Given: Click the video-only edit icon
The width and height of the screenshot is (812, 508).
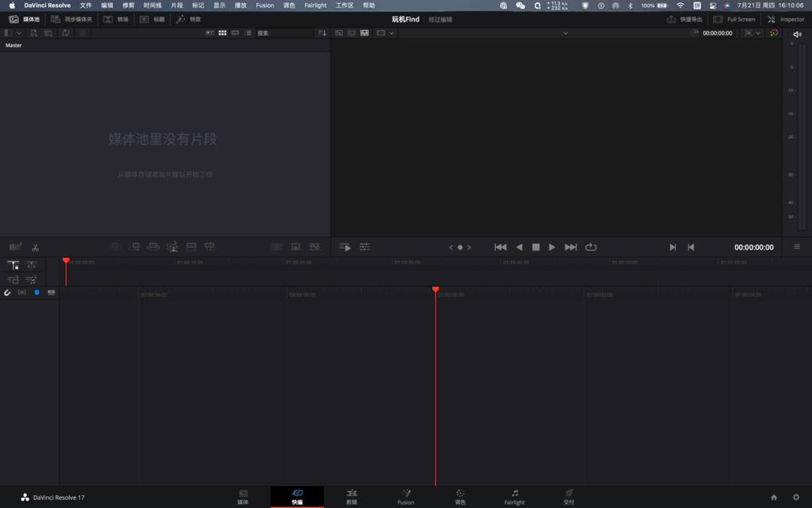Looking at the screenshot, I should 13,280.
